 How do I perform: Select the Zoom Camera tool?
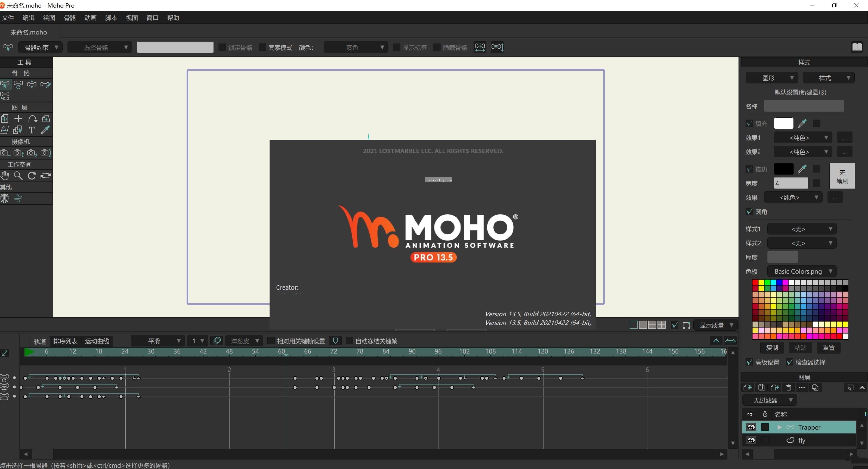point(18,153)
